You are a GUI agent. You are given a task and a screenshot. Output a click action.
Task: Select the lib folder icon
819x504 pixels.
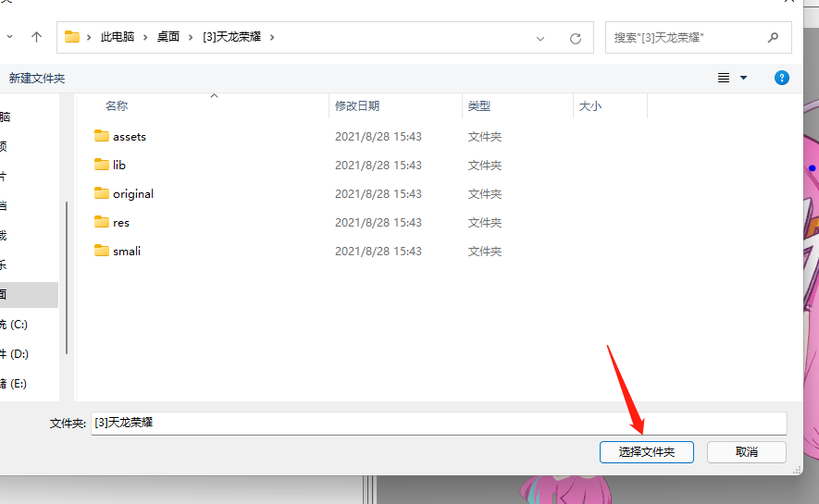click(x=102, y=165)
